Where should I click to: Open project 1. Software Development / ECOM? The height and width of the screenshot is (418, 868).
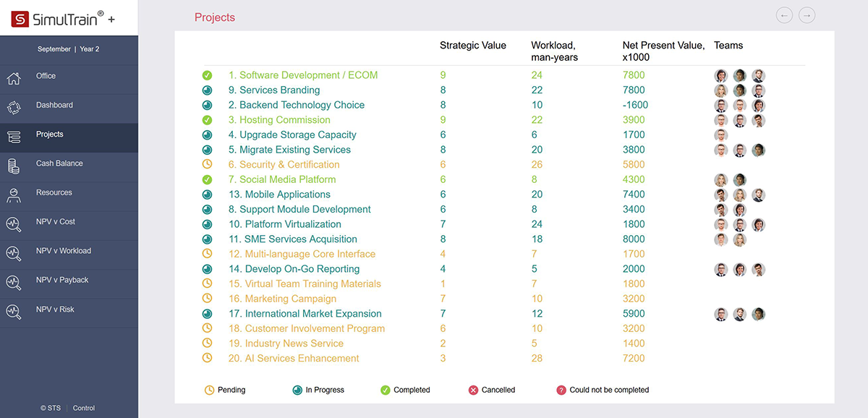click(302, 75)
